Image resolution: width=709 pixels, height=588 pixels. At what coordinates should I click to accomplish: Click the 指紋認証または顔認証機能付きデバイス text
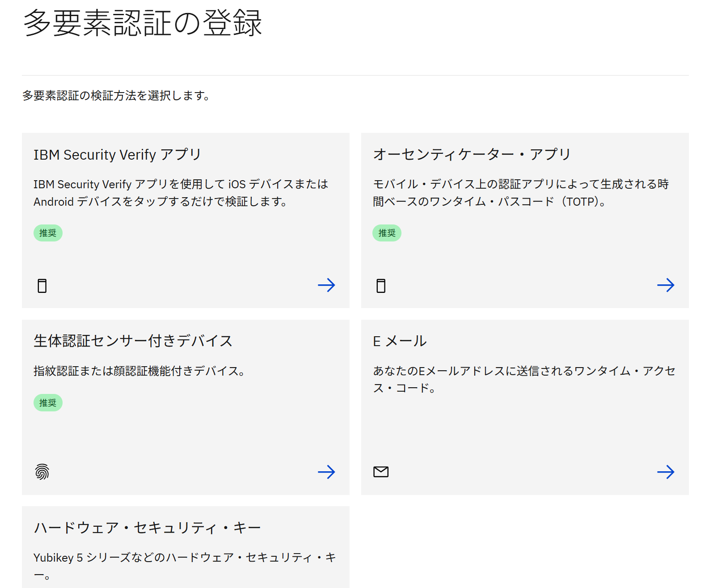139,371
